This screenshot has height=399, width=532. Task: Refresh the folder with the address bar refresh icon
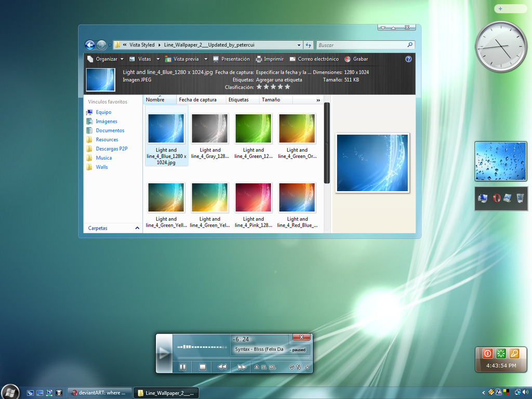(308, 45)
